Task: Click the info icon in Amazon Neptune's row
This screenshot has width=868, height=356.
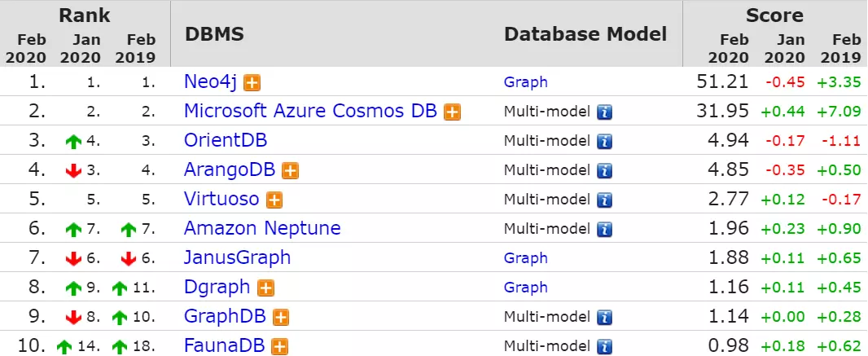Action: click(603, 229)
